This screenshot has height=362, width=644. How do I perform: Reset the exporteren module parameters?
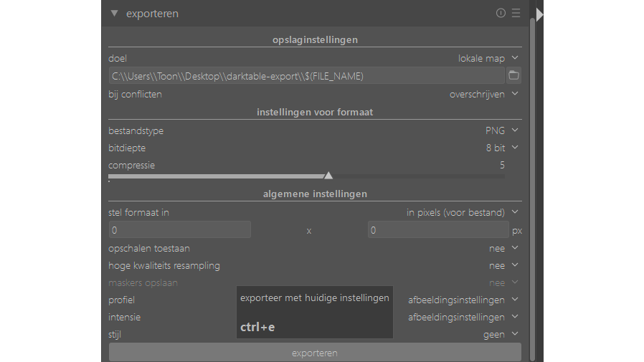tap(501, 13)
